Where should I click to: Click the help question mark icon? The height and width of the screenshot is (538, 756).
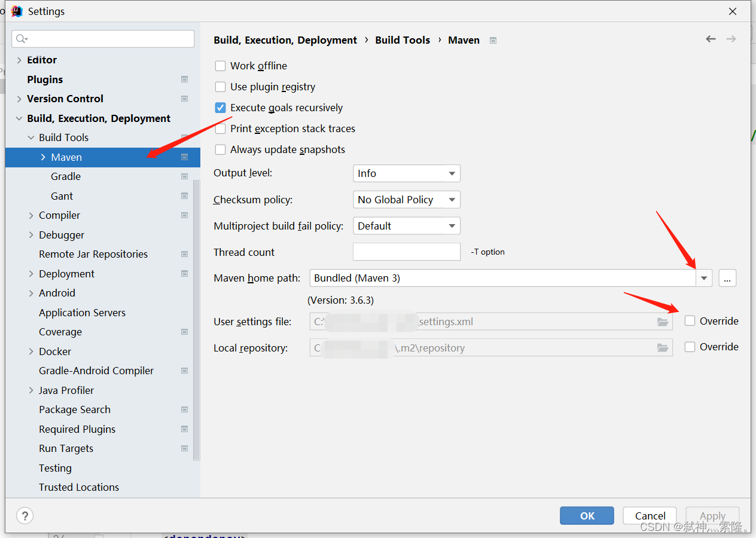tap(25, 515)
